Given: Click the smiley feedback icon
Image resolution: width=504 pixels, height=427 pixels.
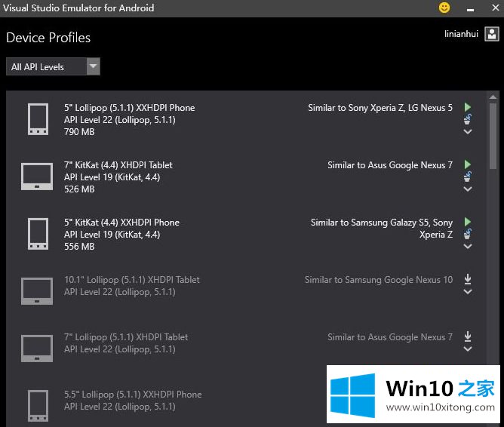Looking at the screenshot, I should point(444,8).
